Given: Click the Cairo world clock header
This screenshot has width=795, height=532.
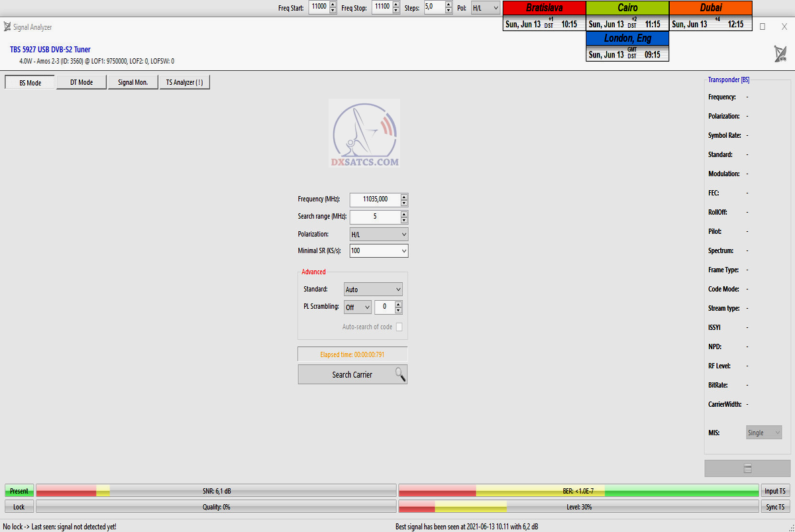Looking at the screenshot, I should (627, 8).
